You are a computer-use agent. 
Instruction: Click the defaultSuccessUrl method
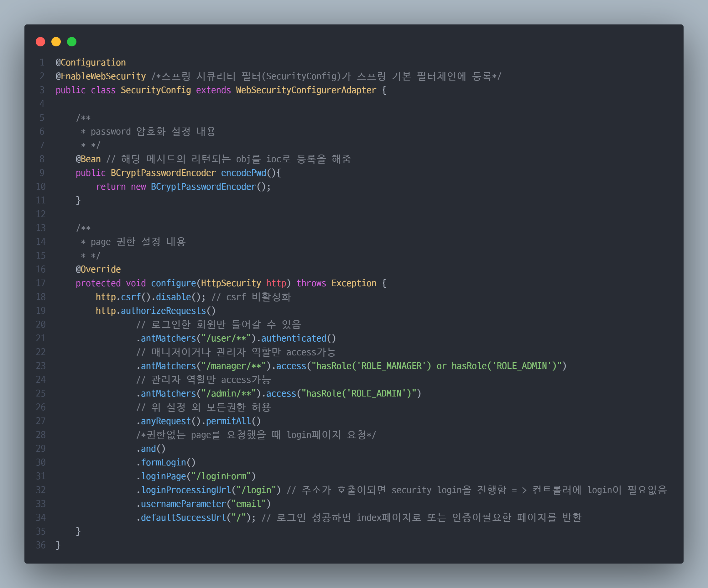point(183,518)
